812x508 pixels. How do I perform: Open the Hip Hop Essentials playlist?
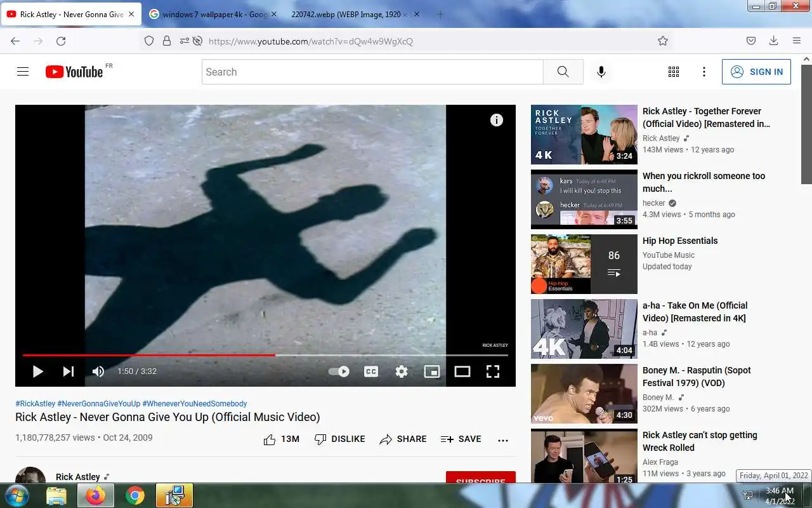click(x=680, y=241)
